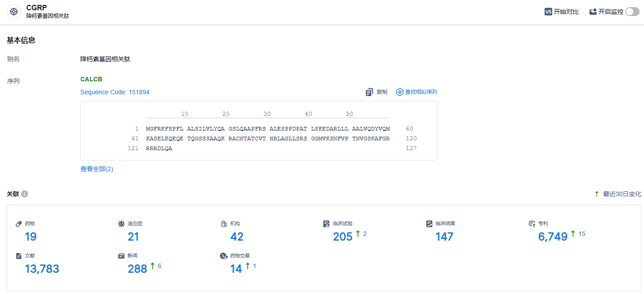Click the CGRP target icon in header
This screenshot has width=644, height=294.
pos(14,12)
